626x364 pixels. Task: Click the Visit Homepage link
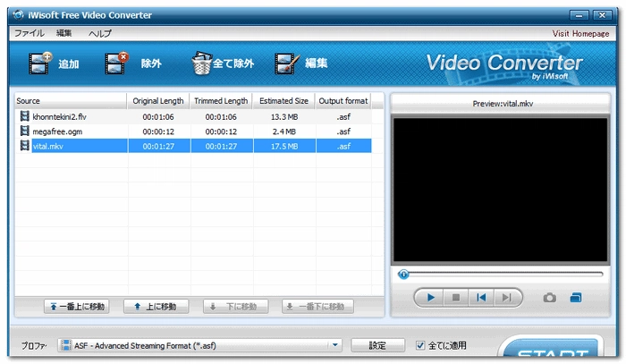click(581, 33)
